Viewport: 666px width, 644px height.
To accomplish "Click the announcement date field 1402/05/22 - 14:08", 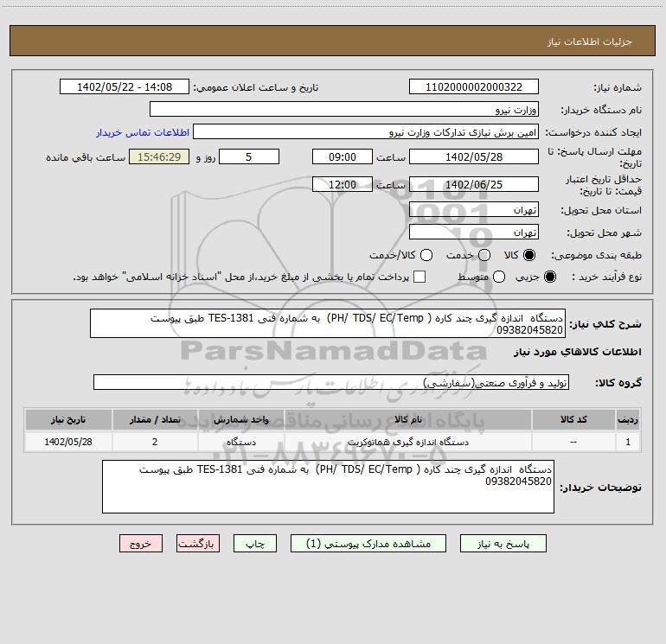I will pyautogui.click(x=125, y=86).
